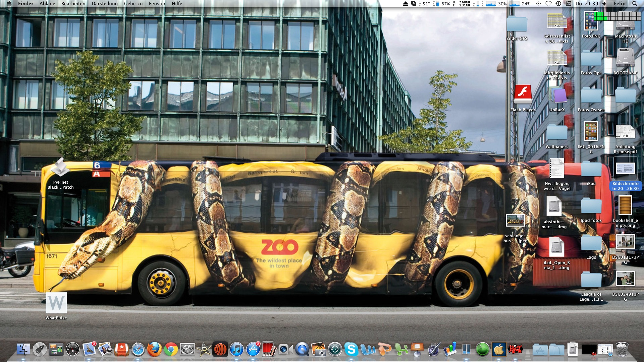Open iTunes from the dock
The width and height of the screenshot is (644, 362).
click(x=237, y=350)
